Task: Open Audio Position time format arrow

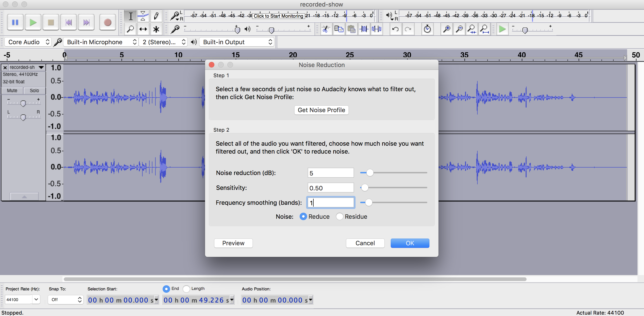Action: click(310, 299)
